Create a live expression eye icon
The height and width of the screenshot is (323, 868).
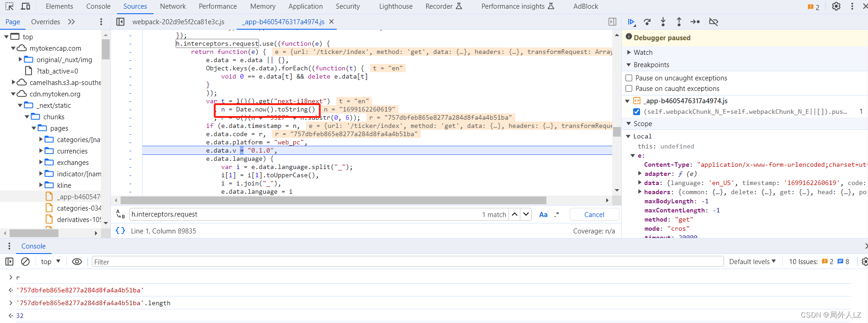coord(77,262)
